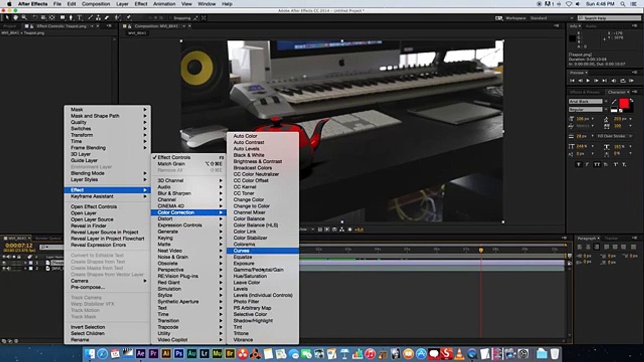Switch to Effects & Presets tab
Viewport: 644px width, 362px height.
click(584, 92)
